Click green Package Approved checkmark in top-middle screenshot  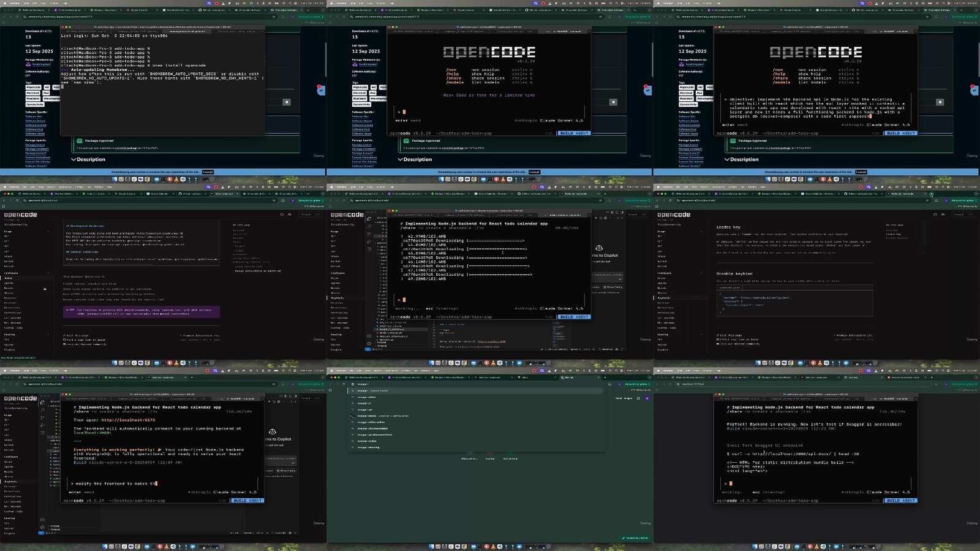(x=406, y=141)
